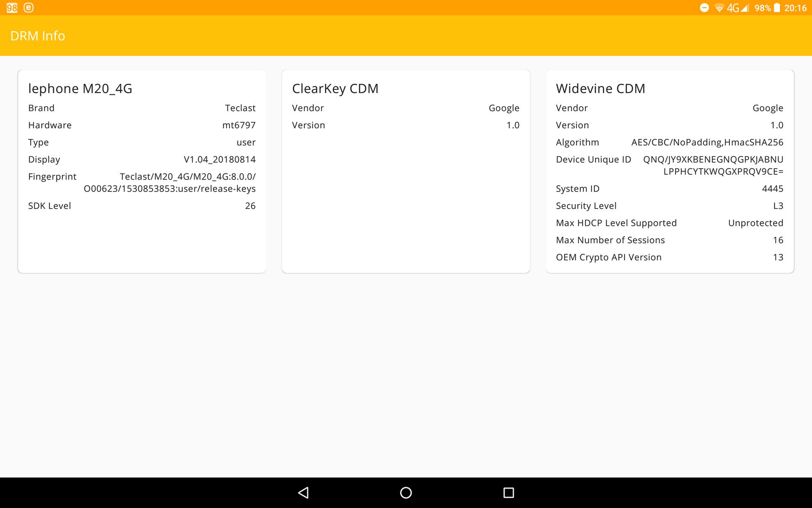Tap the Type value user
The height and width of the screenshot is (508, 812).
(x=246, y=142)
